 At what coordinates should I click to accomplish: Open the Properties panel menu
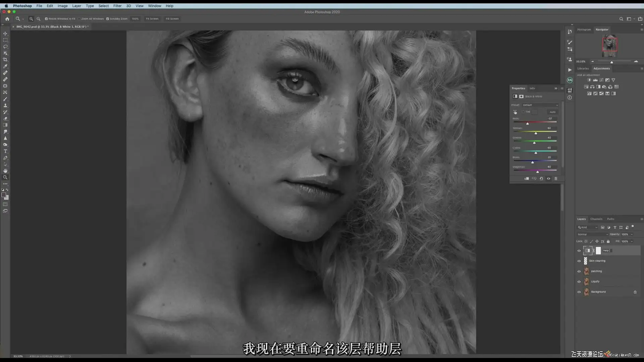point(562,88)
